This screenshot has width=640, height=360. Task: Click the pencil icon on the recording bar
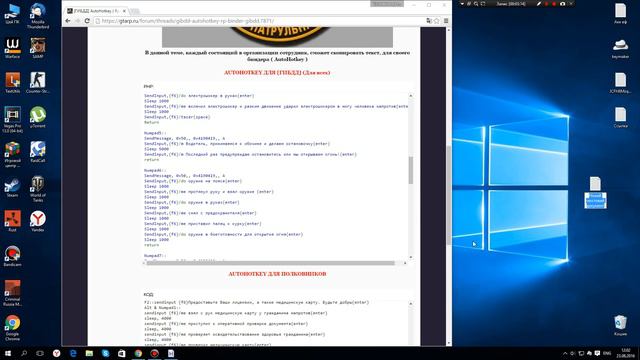tap(539, 4)
